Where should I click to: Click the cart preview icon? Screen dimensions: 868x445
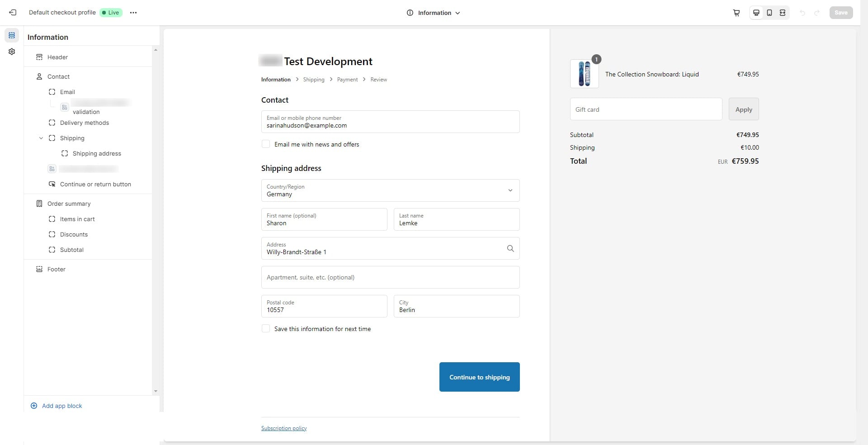(x=736, y=13)
